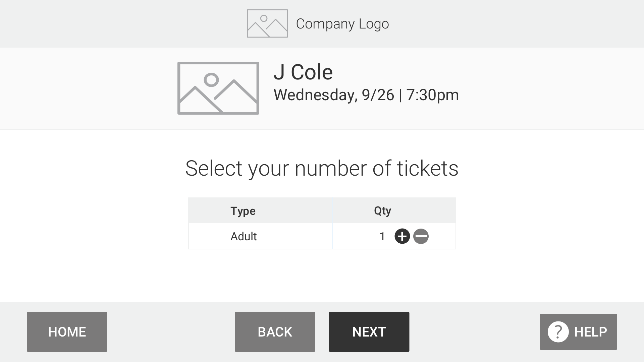The image size is (644, 362).
Task: Click the question mark icon in Help
Action: pos(558,332)
